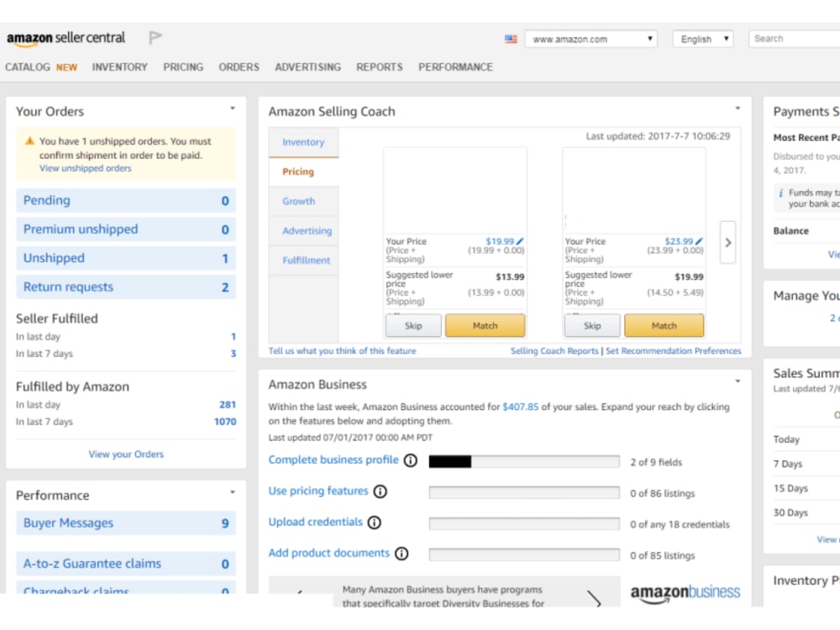Screen dimensions: 840x630
Task: Switch to the Inventory coach tab
Action: (x=304, y=142)
